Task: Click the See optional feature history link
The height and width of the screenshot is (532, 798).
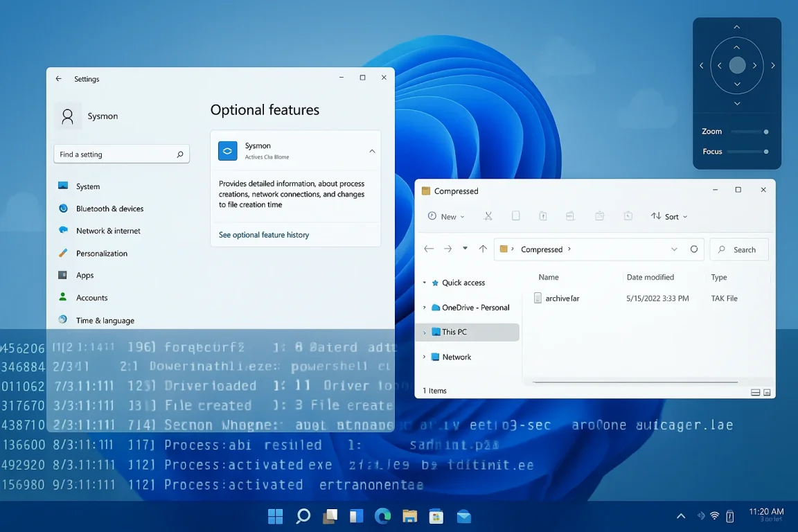Action: pos(263,235)
